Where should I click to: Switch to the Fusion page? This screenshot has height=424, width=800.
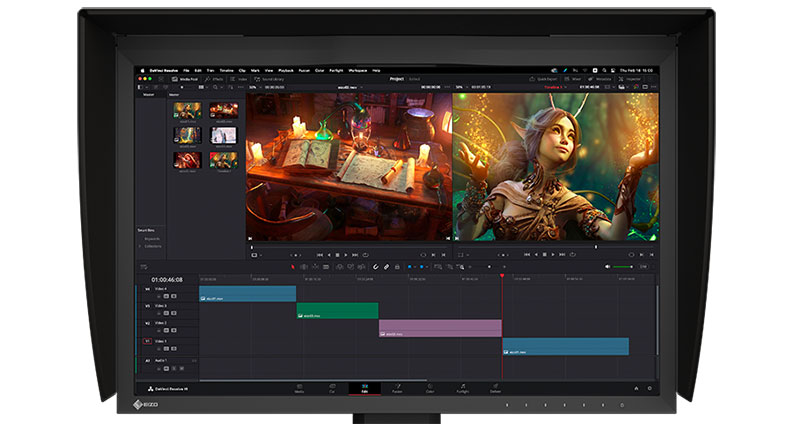pyautogui.click(x=397, y=388)
